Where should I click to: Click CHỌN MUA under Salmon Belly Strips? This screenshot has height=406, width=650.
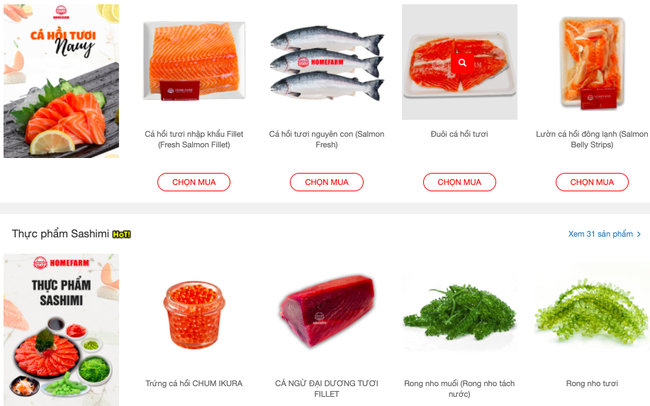[x=592, y=182]
